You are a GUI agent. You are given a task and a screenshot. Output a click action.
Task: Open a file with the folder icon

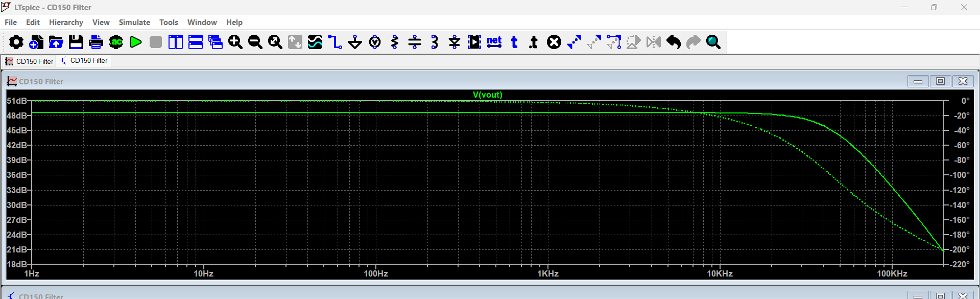coord(56,42)
